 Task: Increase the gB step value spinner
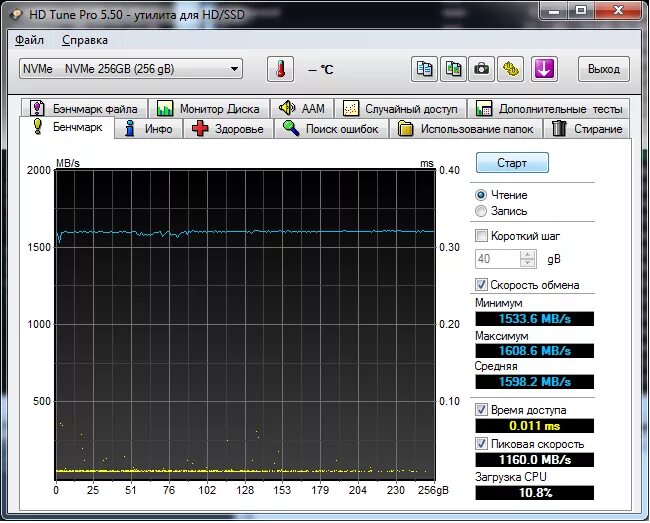pyautogui.click(x=528, y=254)
